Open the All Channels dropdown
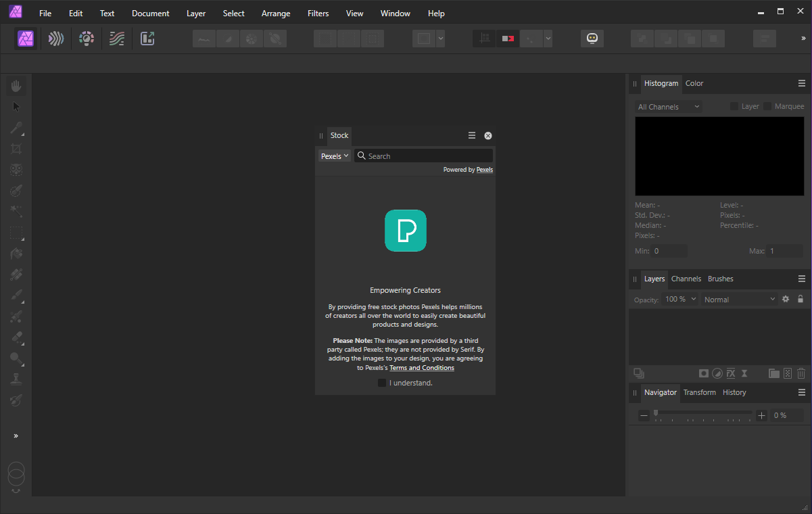 click(x=669, y=107)
